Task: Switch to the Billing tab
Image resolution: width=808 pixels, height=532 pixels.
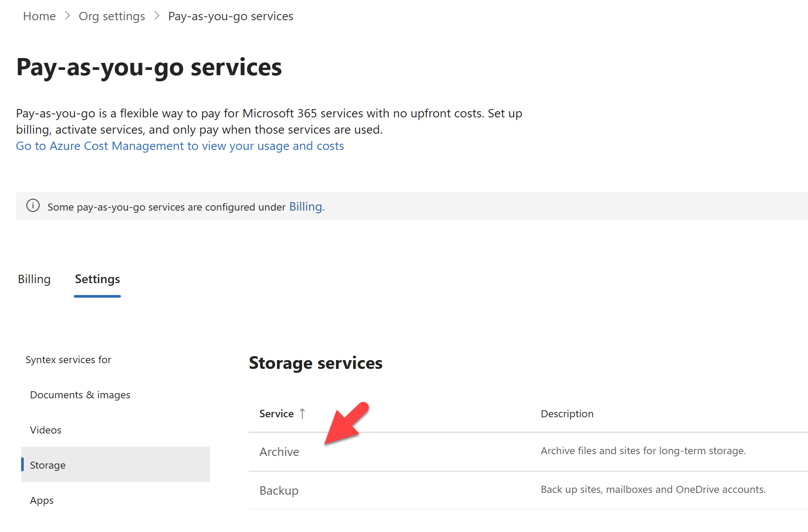Action: [x=34, y=279]
